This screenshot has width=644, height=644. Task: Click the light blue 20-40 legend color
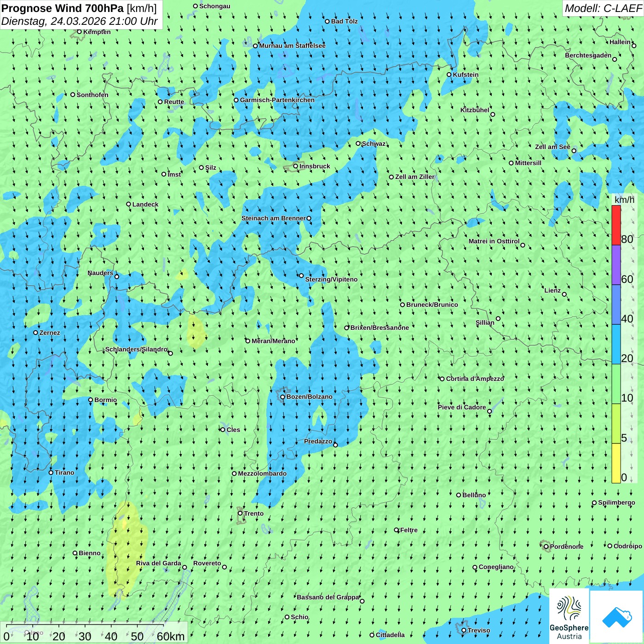616,345
